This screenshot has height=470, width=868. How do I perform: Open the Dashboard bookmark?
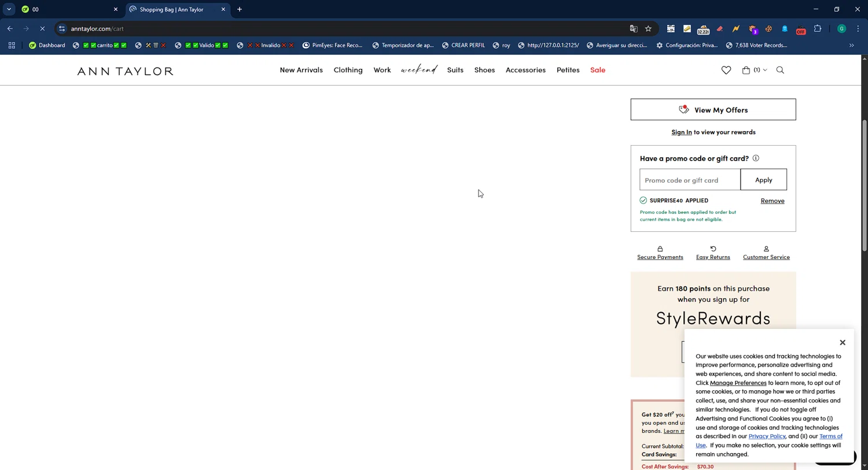point(47,45)
